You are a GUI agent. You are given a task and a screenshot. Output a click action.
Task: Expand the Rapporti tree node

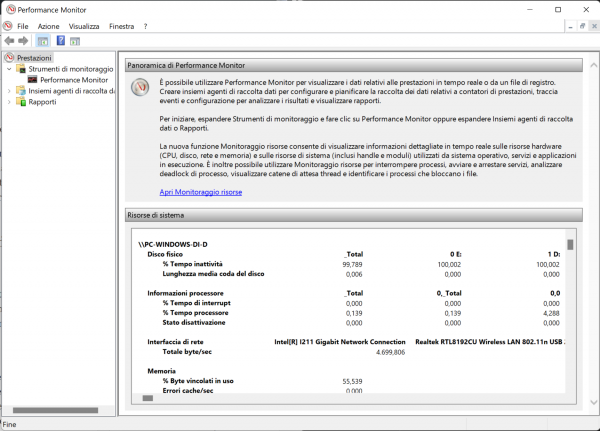[9, 101]
